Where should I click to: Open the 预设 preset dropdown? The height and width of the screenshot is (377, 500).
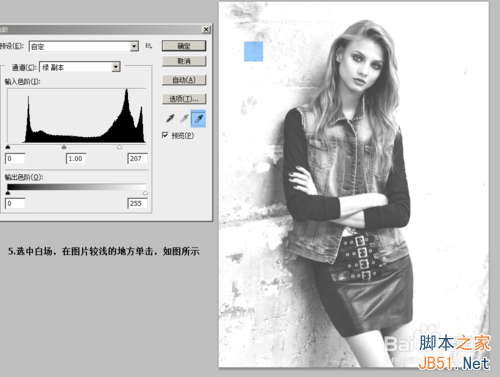pos(84,46)
